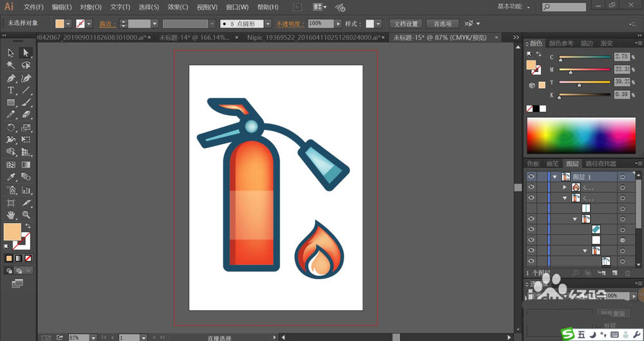The width and height of the screenshot is (644, 341).
Task: Select the Blend tool
Action: coord(26,178)
